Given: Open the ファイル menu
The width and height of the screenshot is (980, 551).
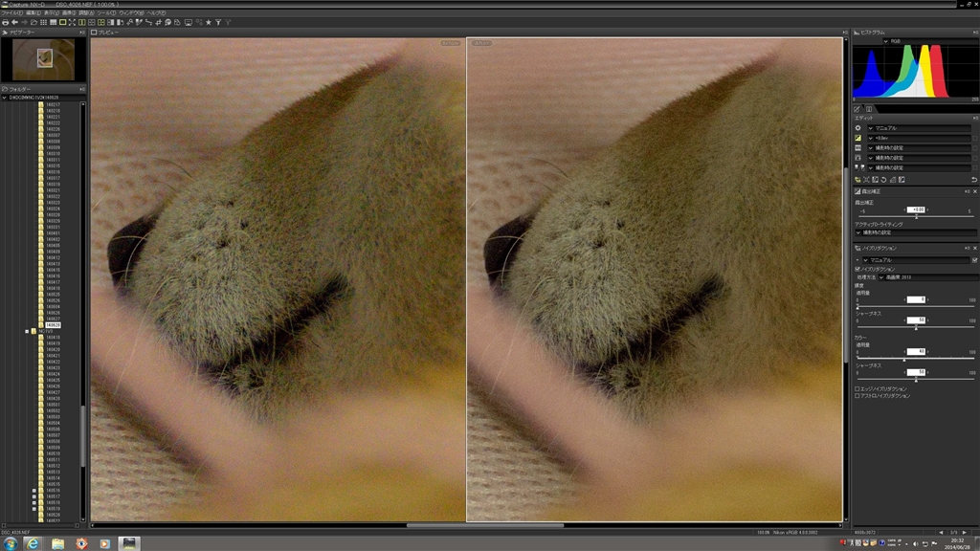Looking at the screenshot, I should pos(11,12).
